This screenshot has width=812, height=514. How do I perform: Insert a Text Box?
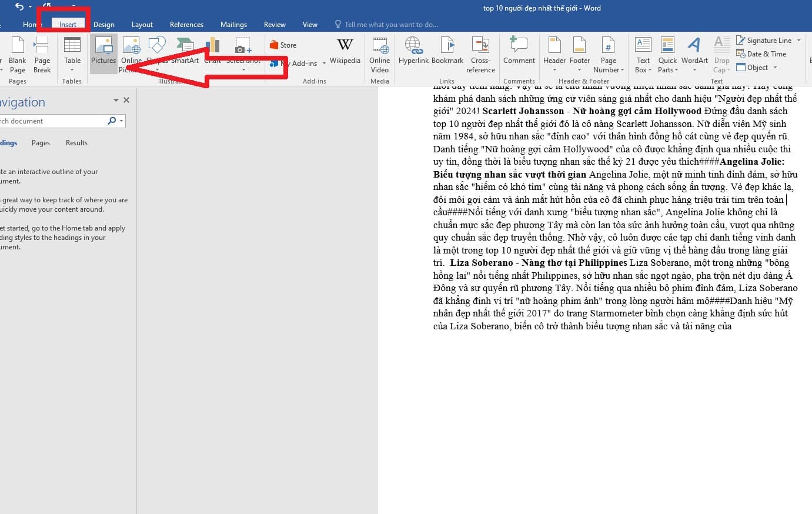(643, 55)
